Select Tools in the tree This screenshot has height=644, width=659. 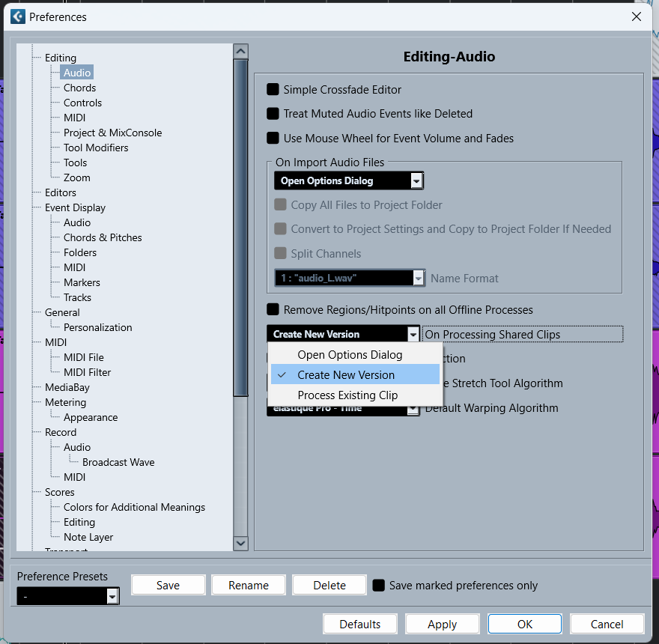75,162
